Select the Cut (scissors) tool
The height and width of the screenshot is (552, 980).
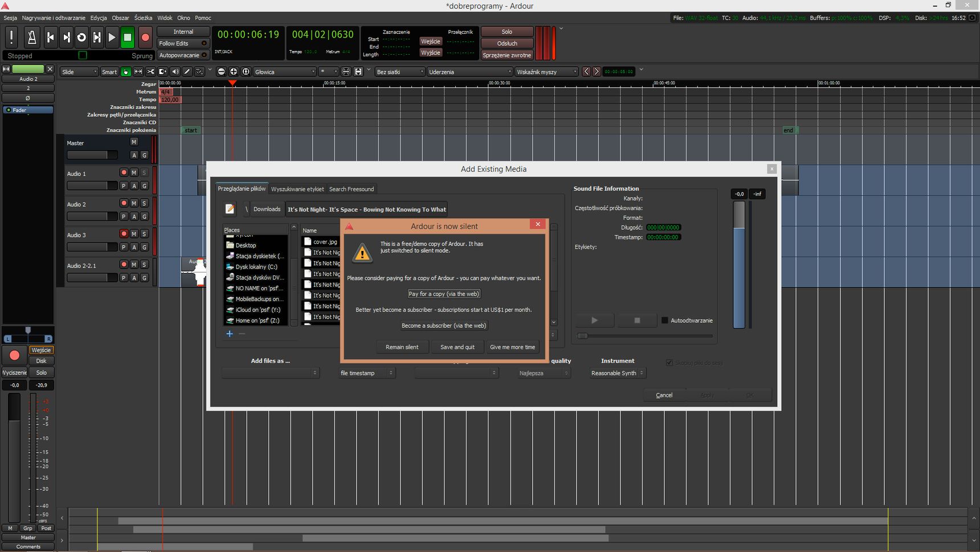pos(150,72)
